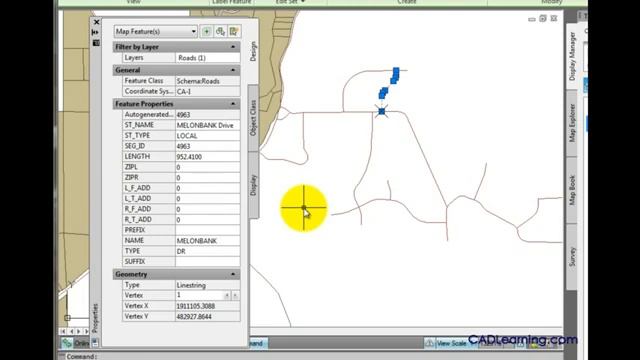Switch to the Design vertical tab

pos(253,51)
